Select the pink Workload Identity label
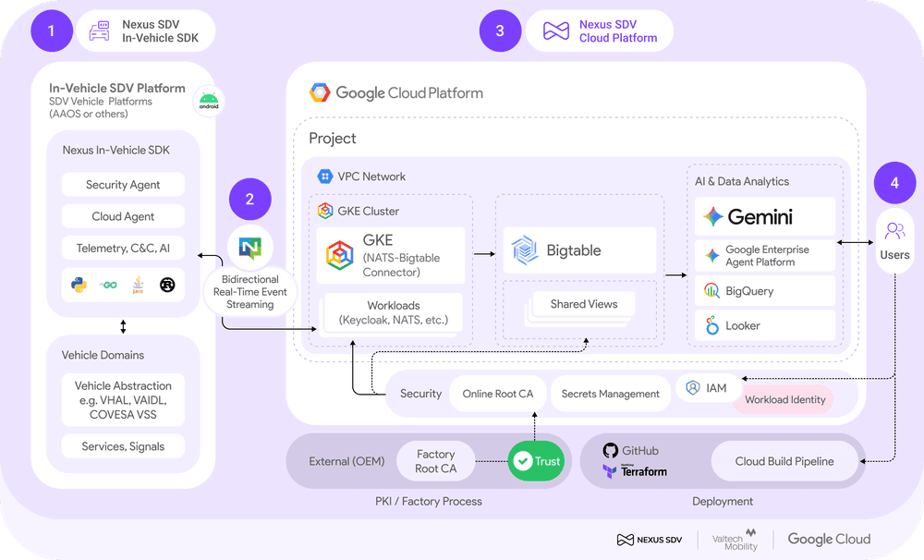The image size is (924, 560). (x=784, y=399)
